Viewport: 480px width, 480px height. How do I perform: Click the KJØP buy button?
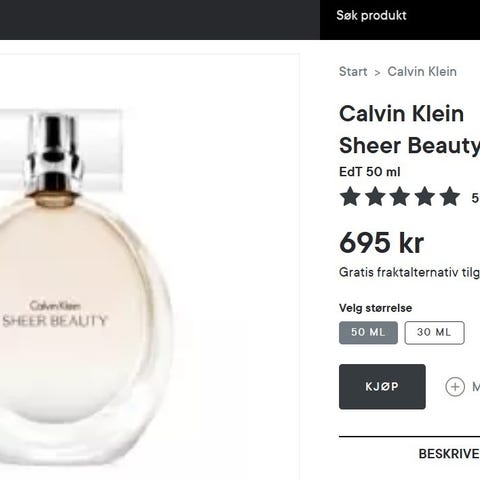(x=382, y=386)
